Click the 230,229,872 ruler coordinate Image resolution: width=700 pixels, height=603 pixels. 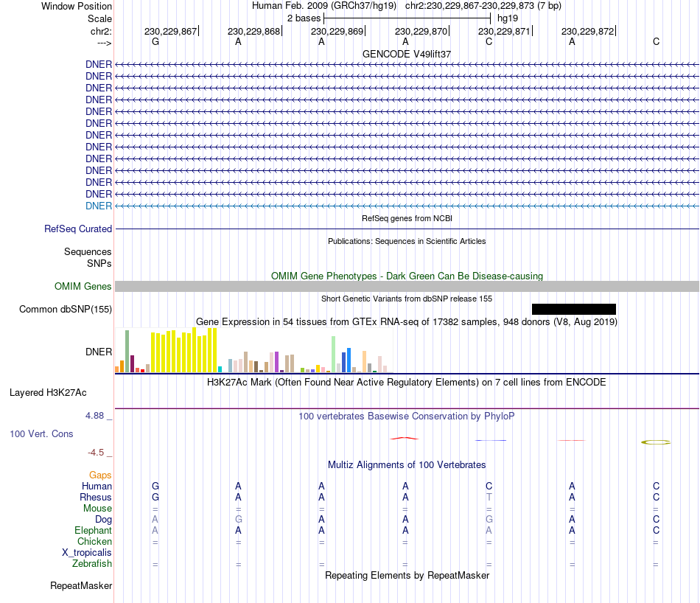(x=587, y=31)
